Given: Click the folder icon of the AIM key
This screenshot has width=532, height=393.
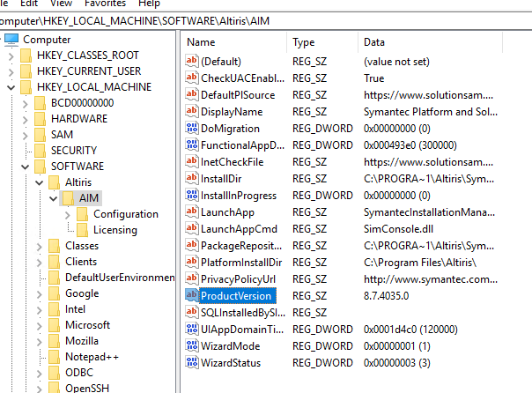Looking at the screenshot, I should click(68, 198).
